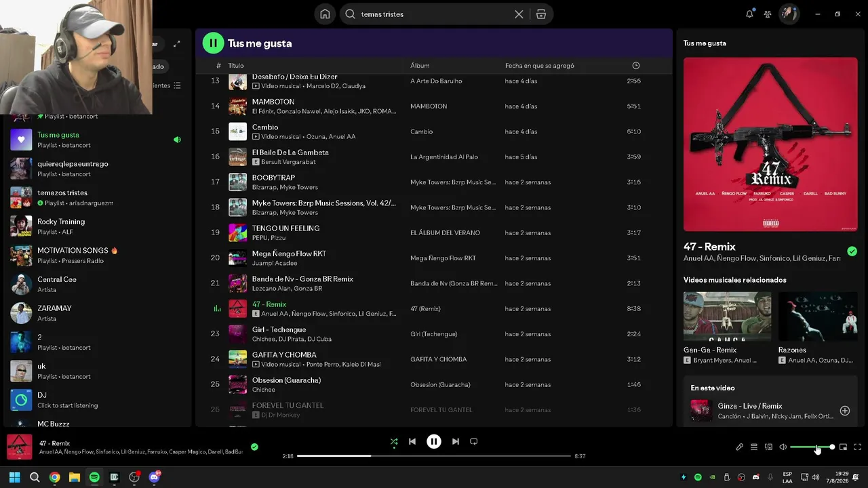The height and width of the screenshot is (488, 868).
Task: Sort tracks by the duration clock icon
Action: [636, 66]
